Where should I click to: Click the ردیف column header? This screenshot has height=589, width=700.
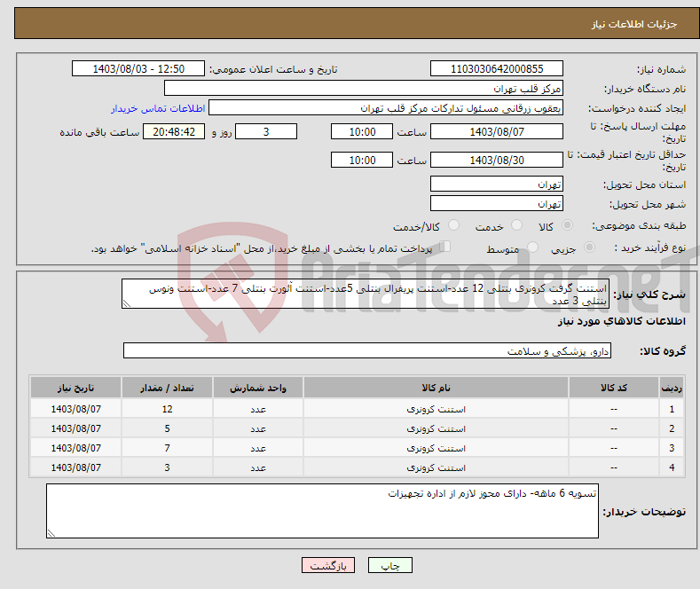click(x=672, y=388)
